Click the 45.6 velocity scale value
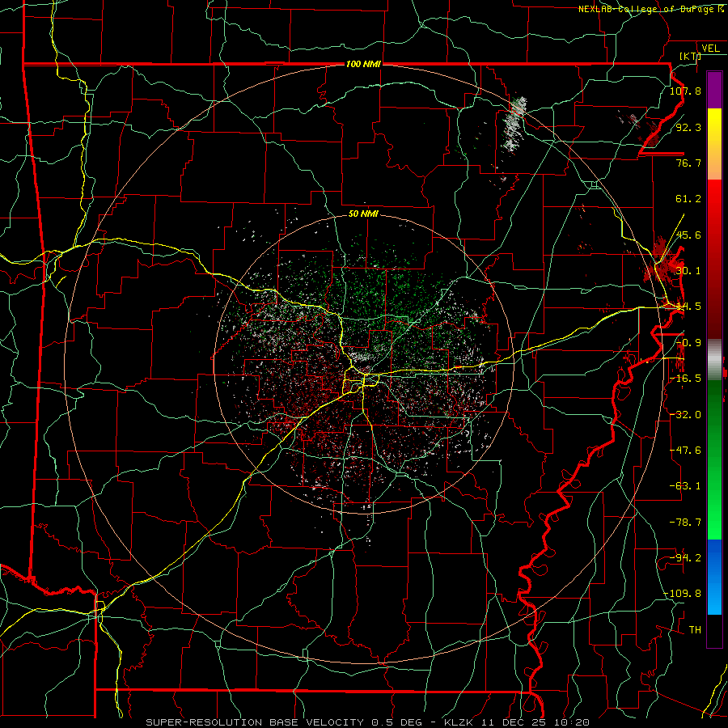The width and height of the screenshot is (728, 728). pyautogui.click(x=688, y=235)
